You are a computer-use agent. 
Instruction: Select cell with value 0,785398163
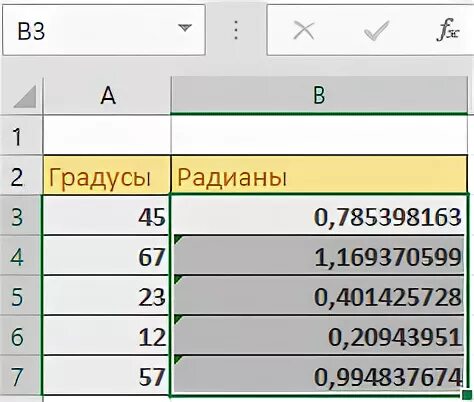click(x=319, y=216)
